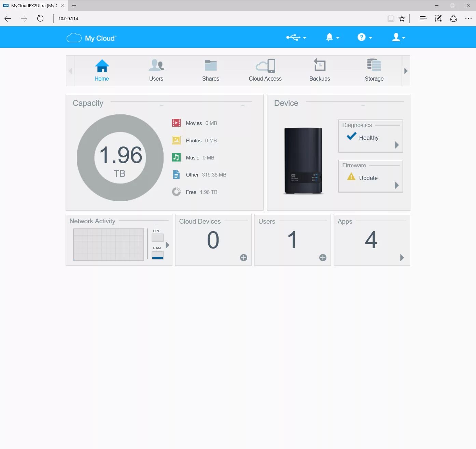Screen dimensions: 476x449
Task: Open the Storage section
Action: (x=374, y=70)
